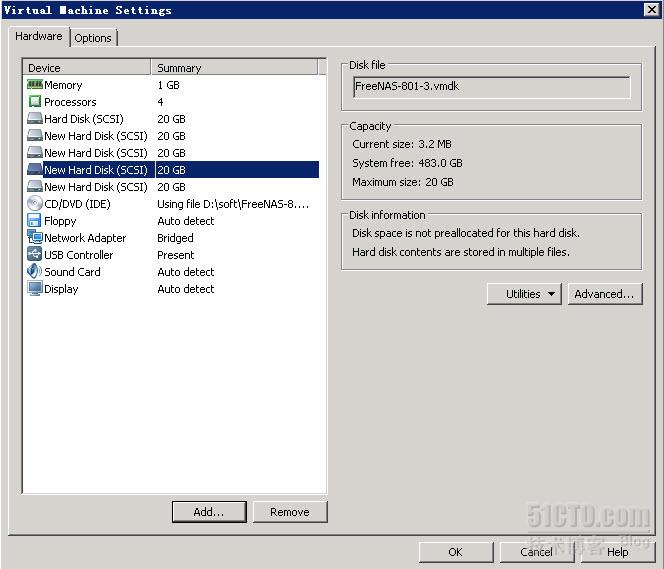
Task: Cancel the settings dialog
Action: click(x=537, y=552)
